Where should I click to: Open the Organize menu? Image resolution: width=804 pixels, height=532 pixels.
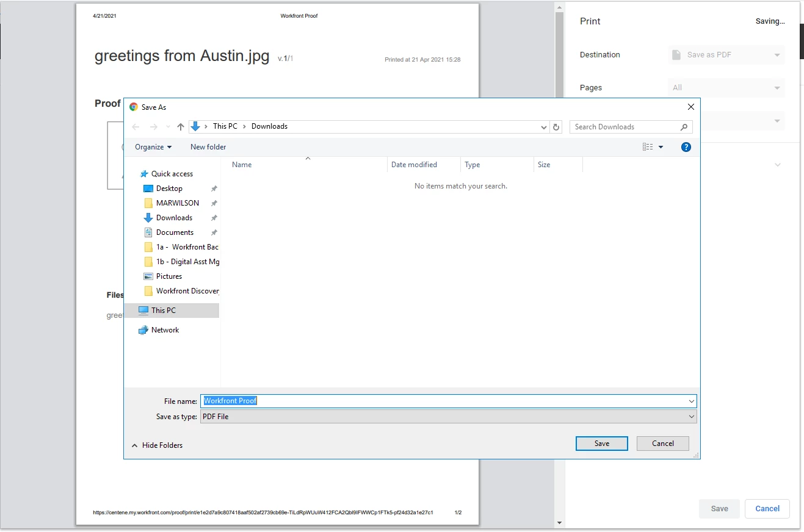(153, 147)
